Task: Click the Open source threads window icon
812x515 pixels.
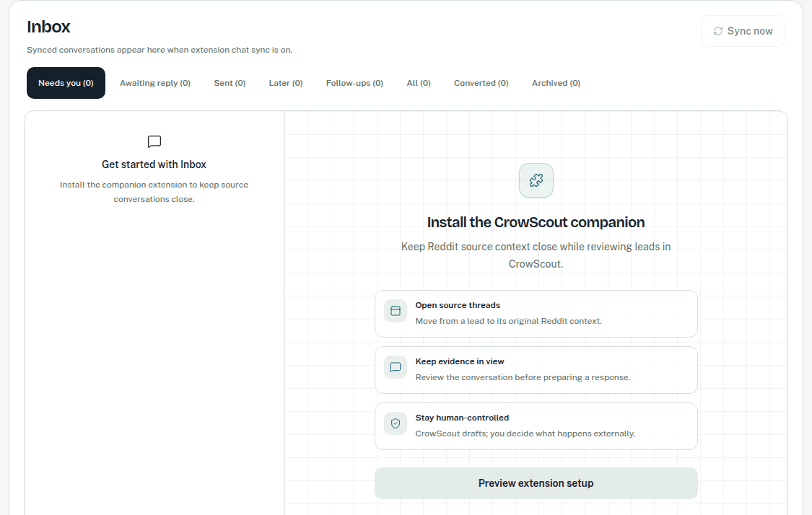Action: coord(396,311)
